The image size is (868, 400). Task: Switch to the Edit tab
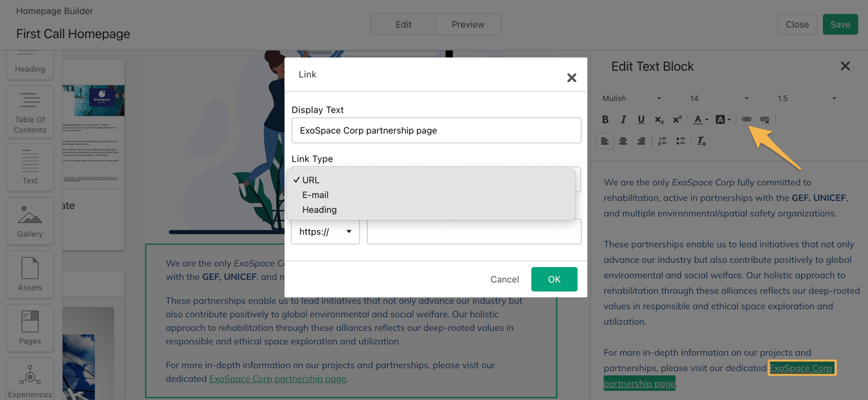click(x=403, y=25)
